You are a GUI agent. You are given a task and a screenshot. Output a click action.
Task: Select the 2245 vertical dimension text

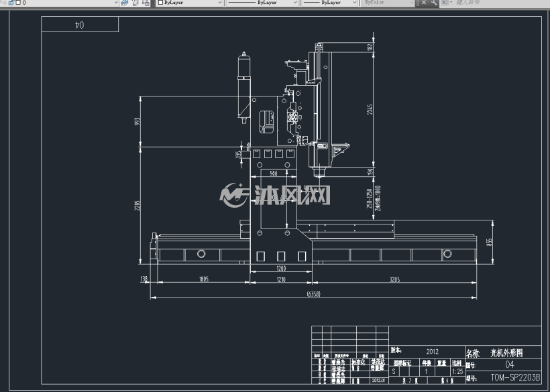pyautogui.click(x=370, y=109)
